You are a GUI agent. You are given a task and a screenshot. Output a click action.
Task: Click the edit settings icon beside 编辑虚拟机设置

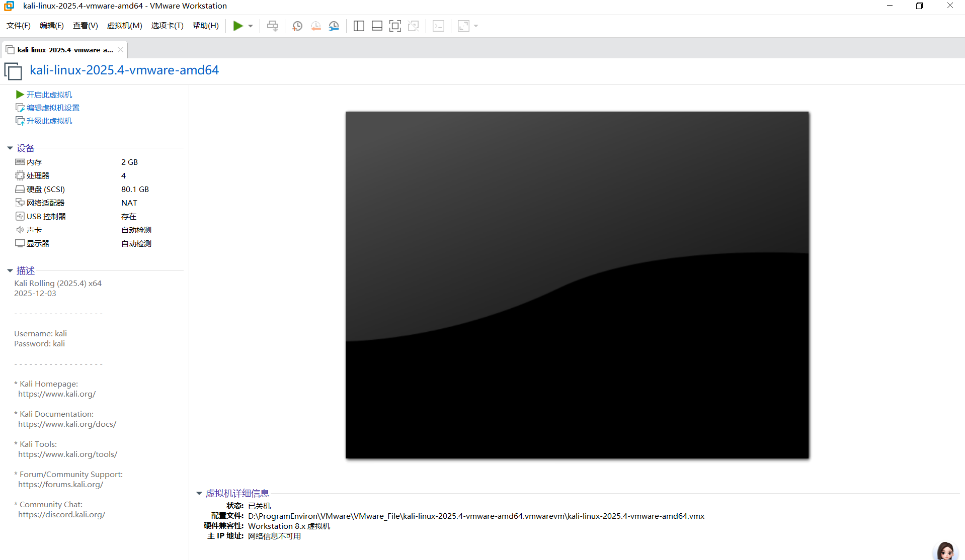20,108
